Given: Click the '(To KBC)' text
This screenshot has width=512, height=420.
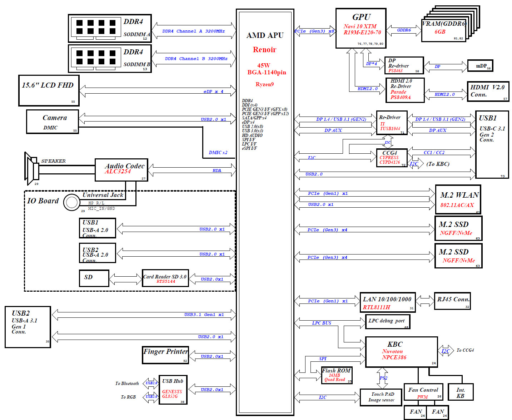Looking at the screenshot, I should pos(438,164).
